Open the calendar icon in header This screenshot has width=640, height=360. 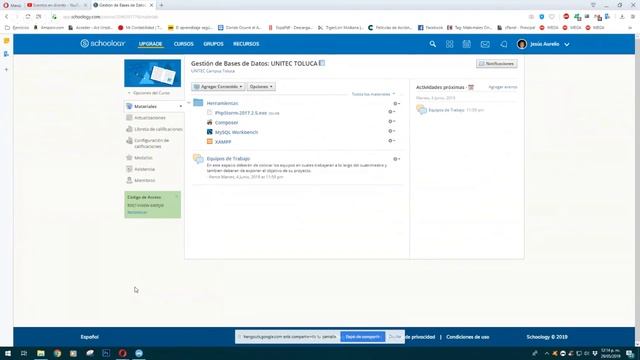coord(467,44)
